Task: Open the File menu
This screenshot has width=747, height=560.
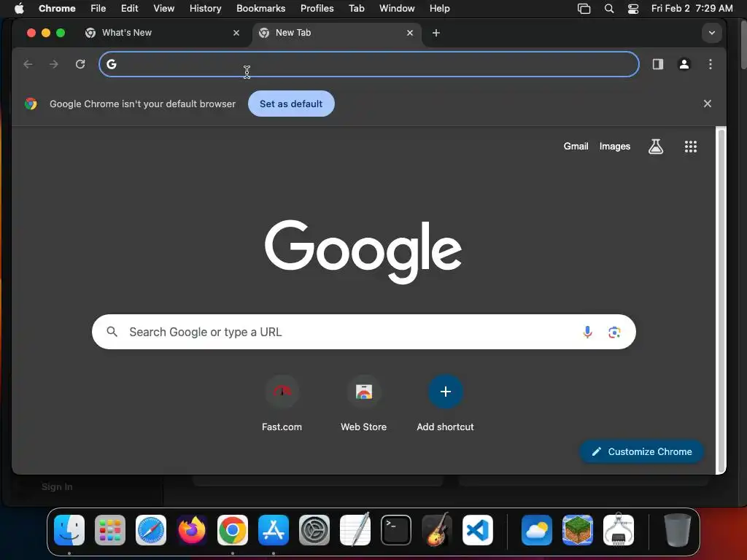Action: coord(98,9)
